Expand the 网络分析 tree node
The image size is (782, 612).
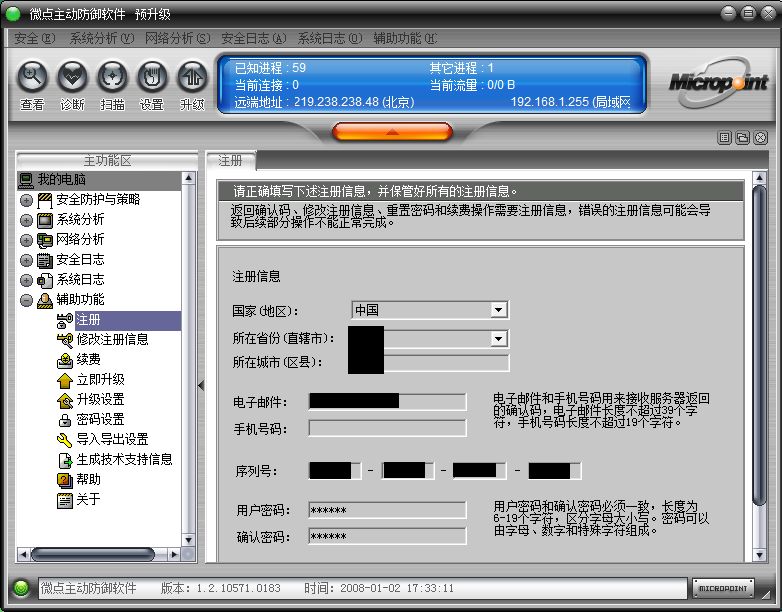coord(26,240)
